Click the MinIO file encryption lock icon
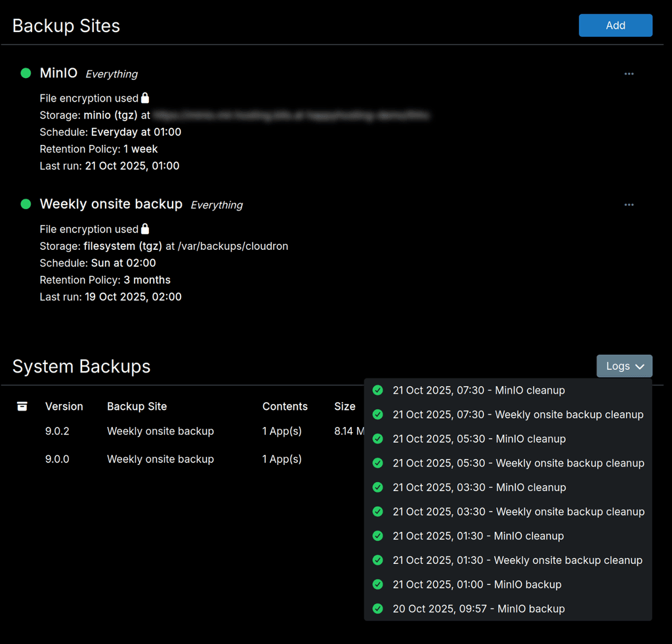This screenshot has height=644, width=672. [x=145, y=98]
